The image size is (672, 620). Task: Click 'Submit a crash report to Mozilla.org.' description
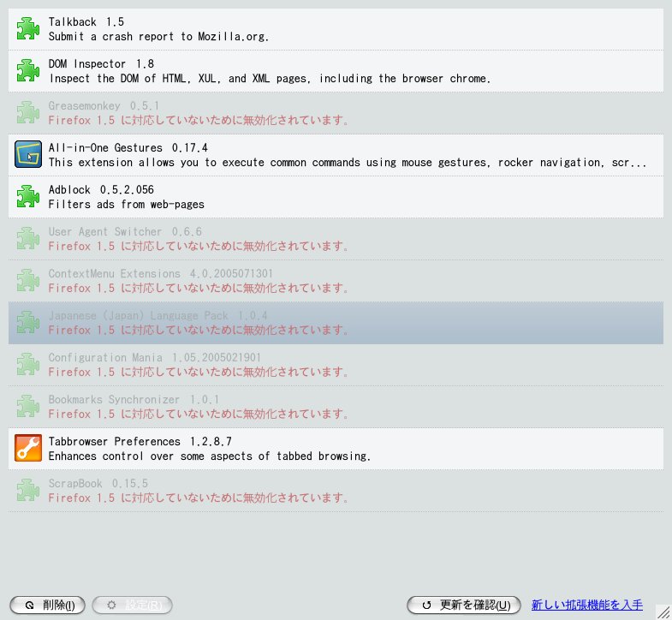(158, 37)
